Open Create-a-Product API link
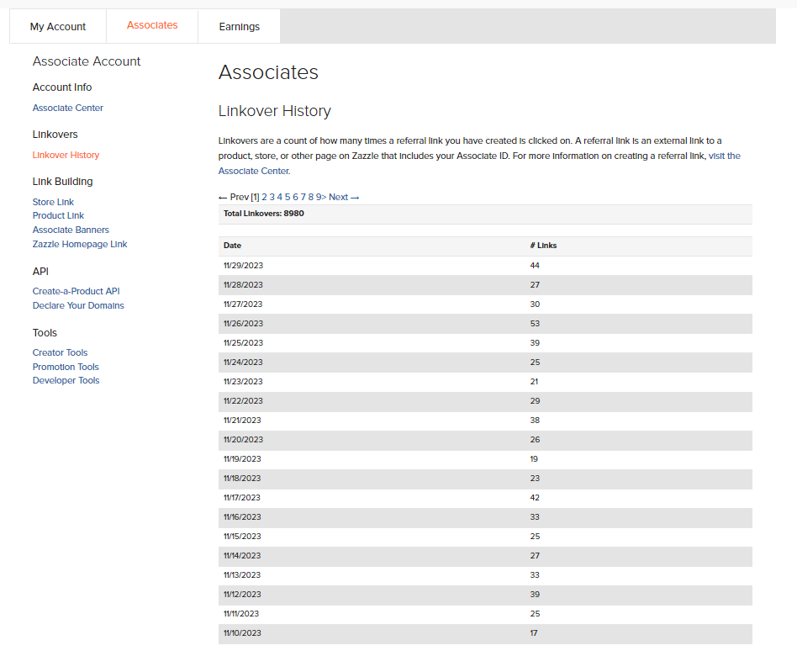The width and height of the screenshot is (797, 672). tap(77, 291)
